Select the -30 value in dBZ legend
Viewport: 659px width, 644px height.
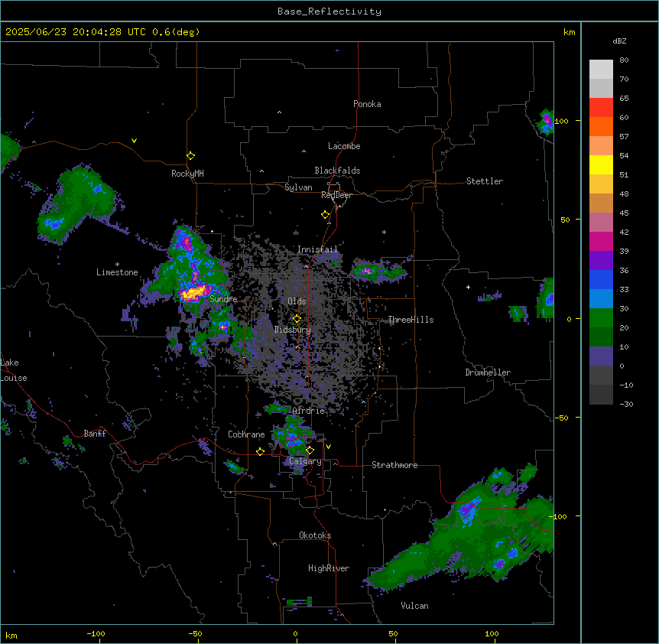tap(626, 405)
